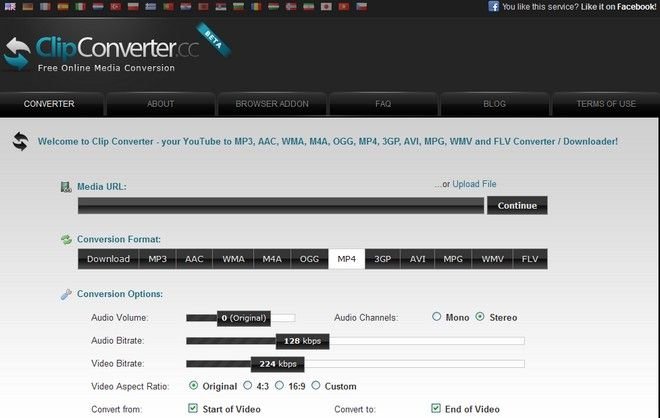This screenshot has width=660, height=418.
Task: Pick the Romanian flag language
Action: point(256,6)
